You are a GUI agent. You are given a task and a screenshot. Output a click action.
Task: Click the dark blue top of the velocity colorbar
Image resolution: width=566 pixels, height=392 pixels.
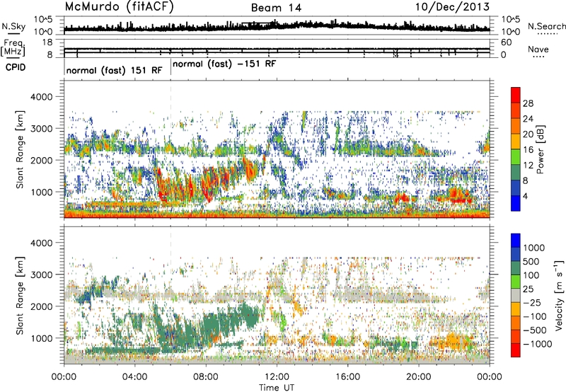coord(516,241)
